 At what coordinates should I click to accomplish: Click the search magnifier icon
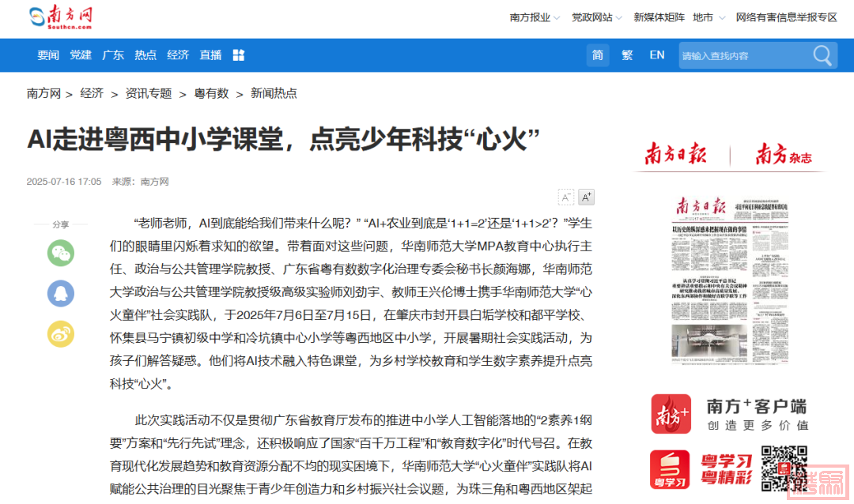pyautogui.click(x=822, y=55)
